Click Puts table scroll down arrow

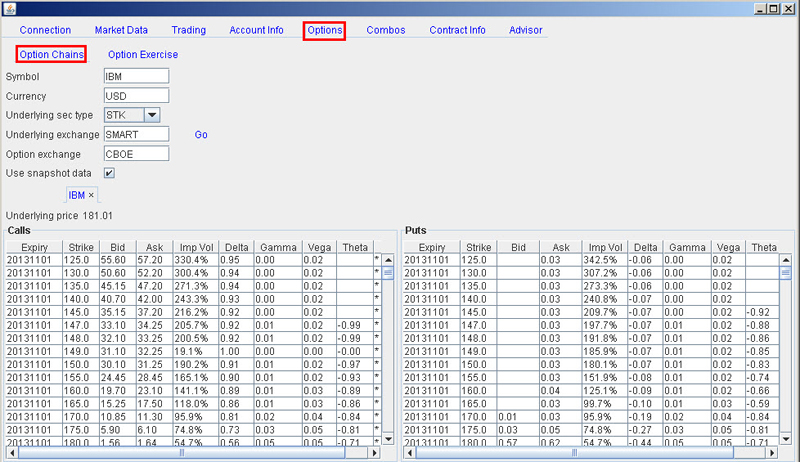tap(786, 439)
